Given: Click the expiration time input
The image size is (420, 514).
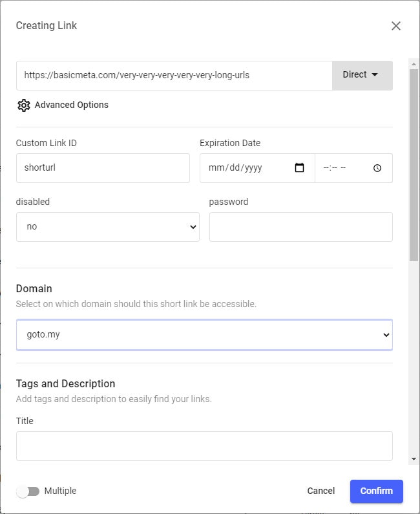Looking at the screenshot, I should pyautogui.click(x=342, y=168).
